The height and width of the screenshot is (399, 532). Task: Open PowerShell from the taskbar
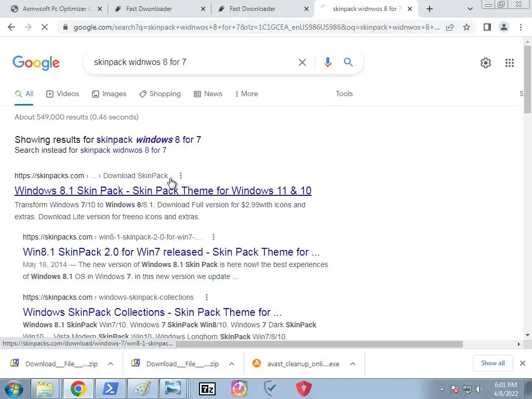pyautogui.click(x=111, y=389)
